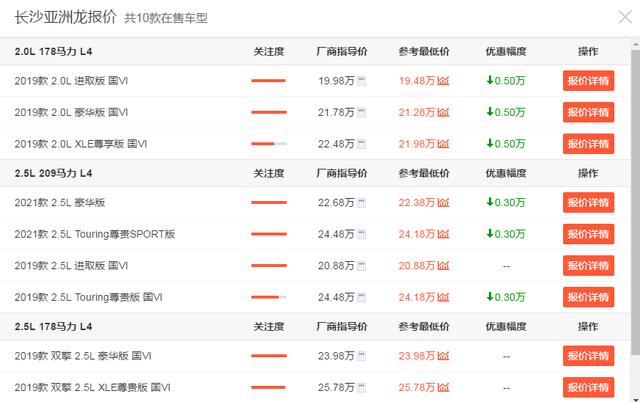
Task: Open model 2021款 2.5L Touring尊贵SPORT版
Action: point(95,234)
